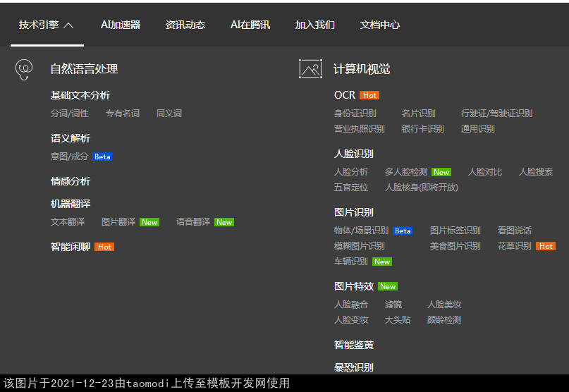Click the chevron arrow next to 技术引擎
Image resolution: width=569 pixels, height=392 pixels.
(68, 25)
